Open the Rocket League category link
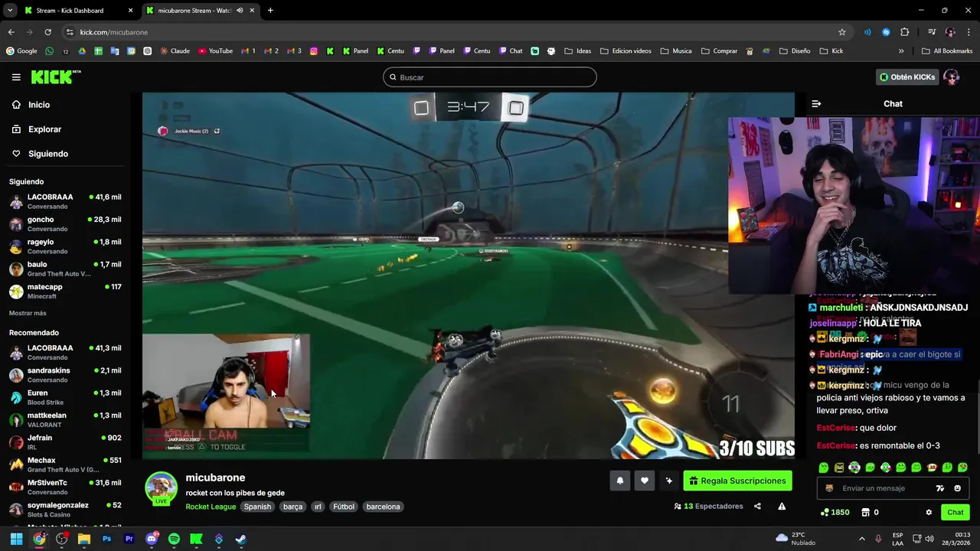This screenshot has width=980, height=551. [x=211, y=507]
